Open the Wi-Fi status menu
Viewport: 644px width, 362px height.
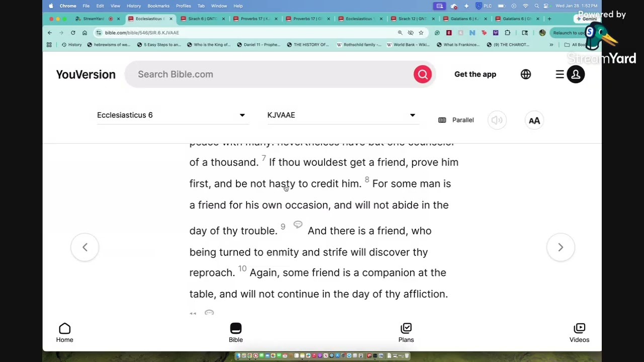coord(525,6)
